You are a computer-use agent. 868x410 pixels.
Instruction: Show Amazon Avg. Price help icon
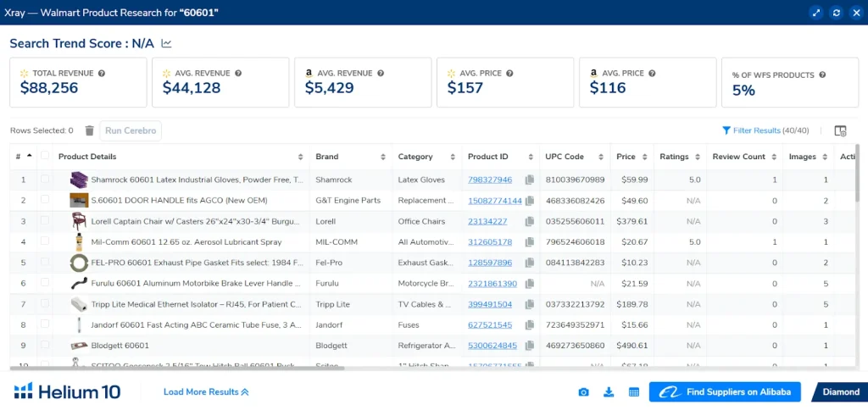pos(652,73)
